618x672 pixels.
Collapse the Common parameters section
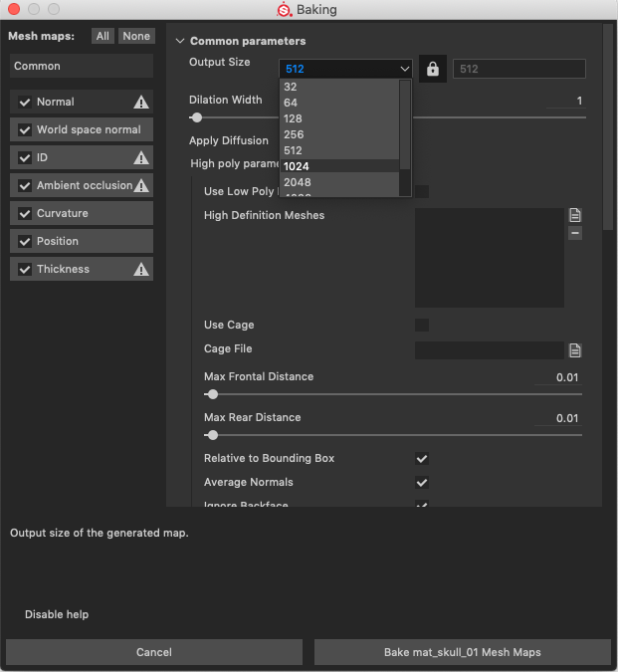click(180, 41)
